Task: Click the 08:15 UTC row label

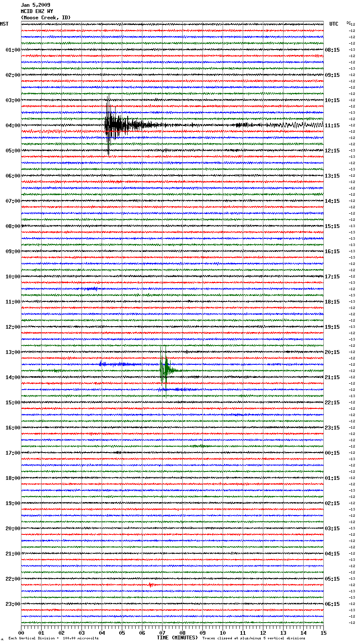Action: pos(332,50)
